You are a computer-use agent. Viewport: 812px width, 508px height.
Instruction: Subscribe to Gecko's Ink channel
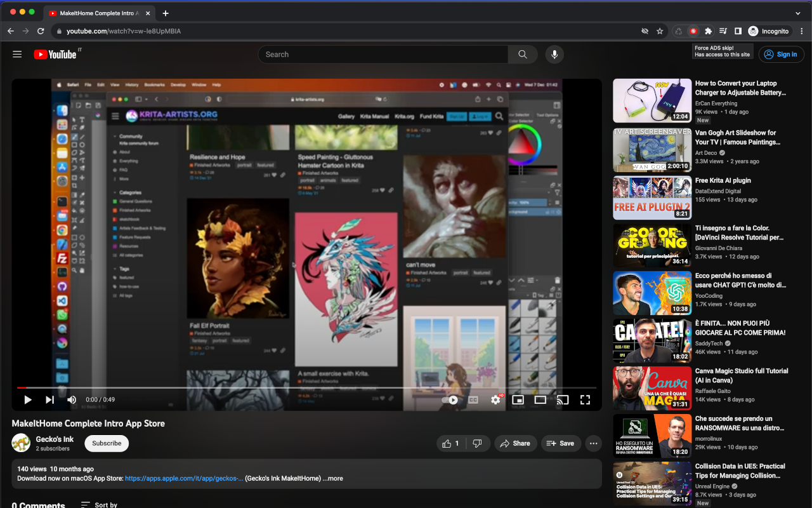click(107, 443)
